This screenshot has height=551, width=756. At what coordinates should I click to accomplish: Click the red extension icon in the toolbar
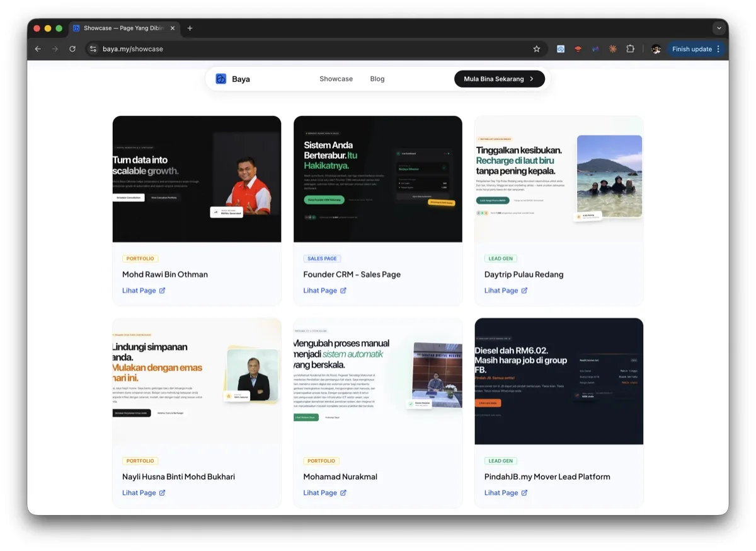pos(578,49)
